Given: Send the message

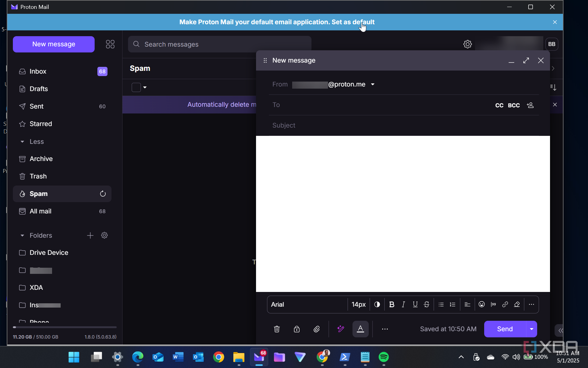Looking at the screenshot, I should pos(505,329).
